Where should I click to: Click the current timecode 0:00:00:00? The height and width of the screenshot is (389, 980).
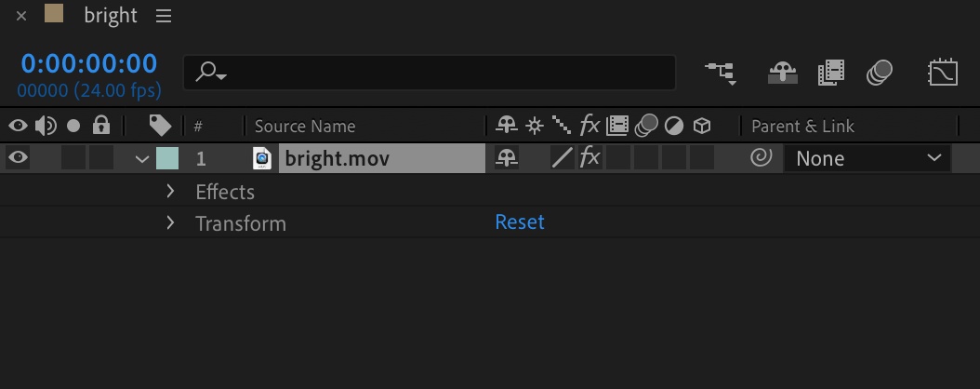(x=89, y=63)
